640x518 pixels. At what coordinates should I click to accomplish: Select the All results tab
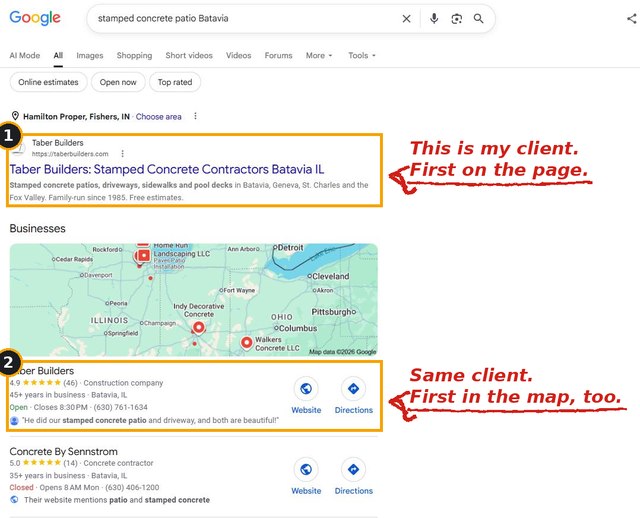tap(58, 56)
